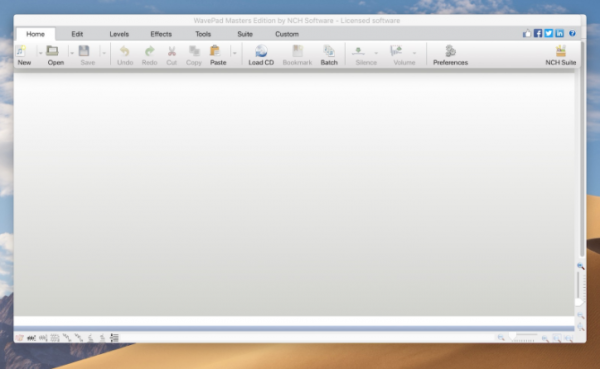The height and width of the screenshot is (369, 600).
Task: Switch to the Effects tab
Action: [161, 34]
